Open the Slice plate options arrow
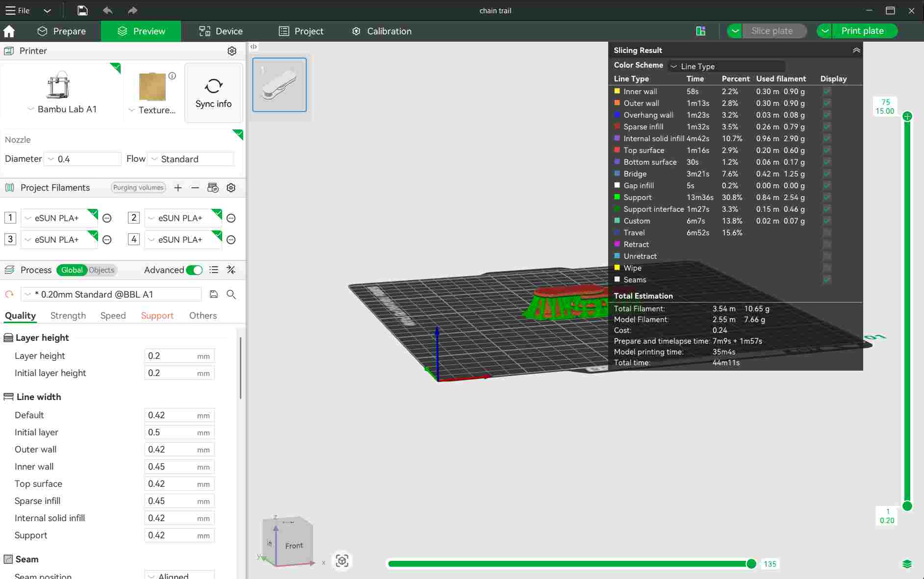The height and width of the screenshot is (579, 924). 735,31
